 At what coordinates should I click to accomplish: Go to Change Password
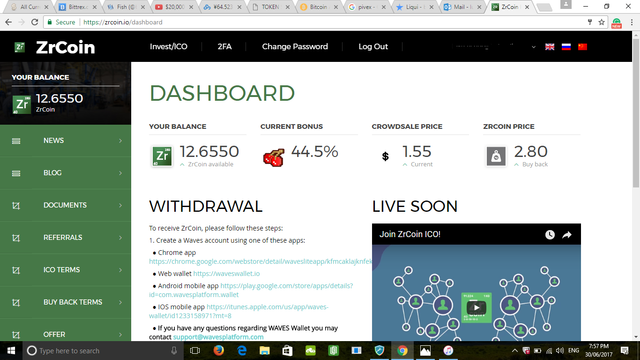click(x=295, y=47)
